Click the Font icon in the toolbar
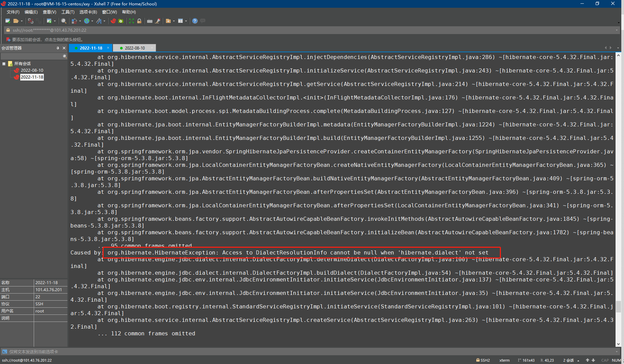The image size is (624, 364). coord(99,21)
